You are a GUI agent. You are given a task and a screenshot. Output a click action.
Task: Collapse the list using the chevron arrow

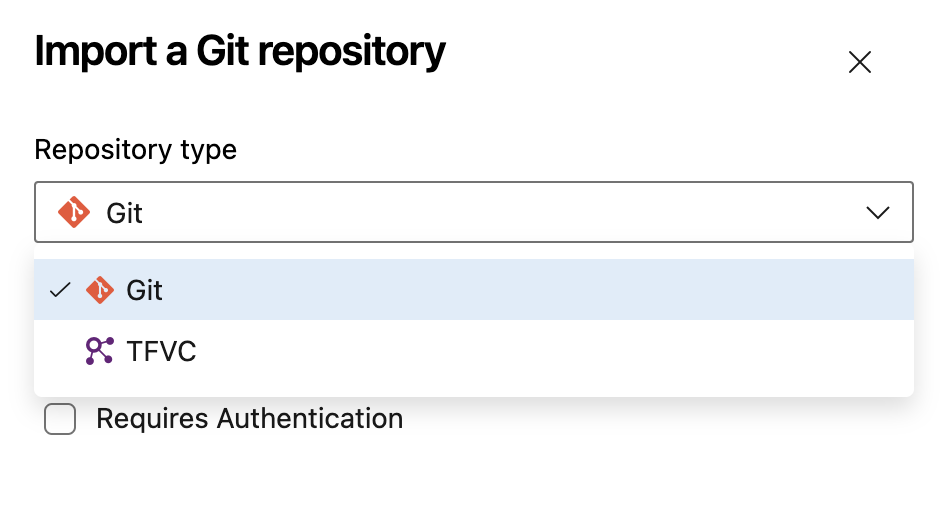click(877, 213)
